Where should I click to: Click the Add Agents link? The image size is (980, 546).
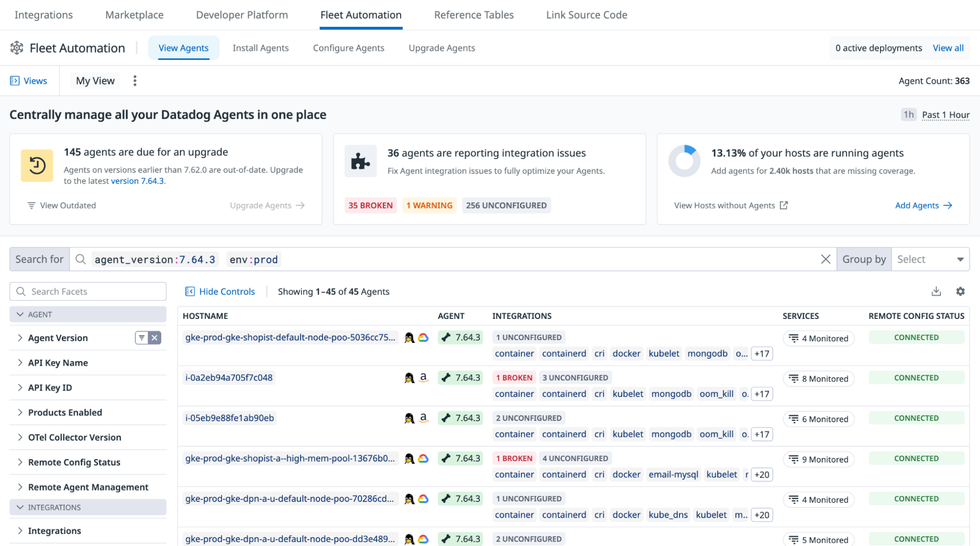tap(923, 205)
